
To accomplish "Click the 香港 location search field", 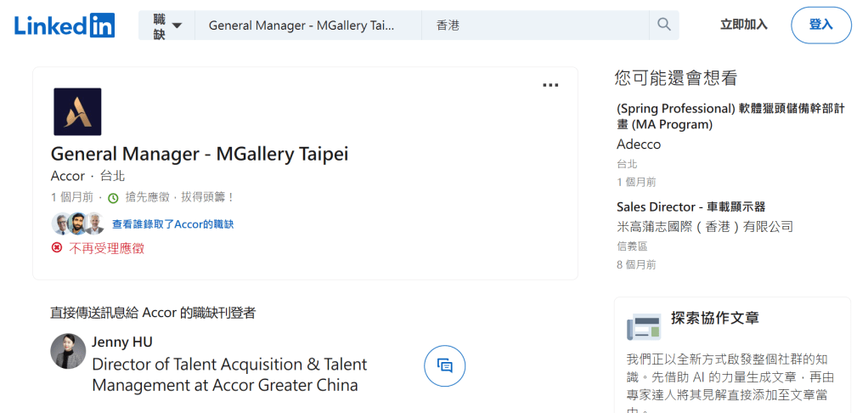I will [x=535, y=25].
